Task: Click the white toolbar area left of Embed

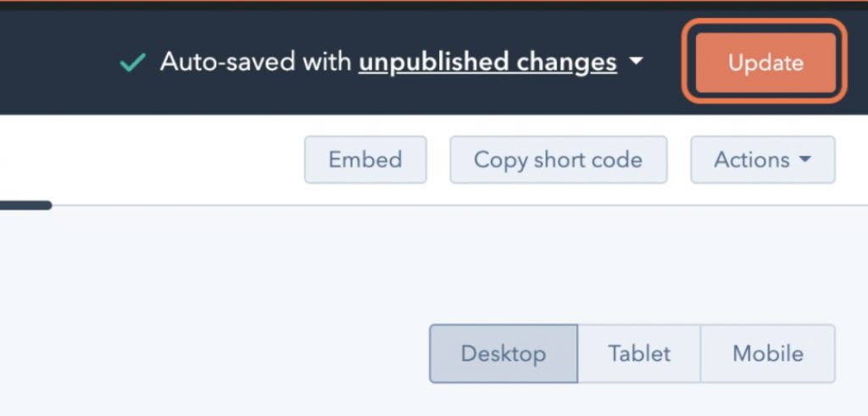Action: tap(153, 159)
